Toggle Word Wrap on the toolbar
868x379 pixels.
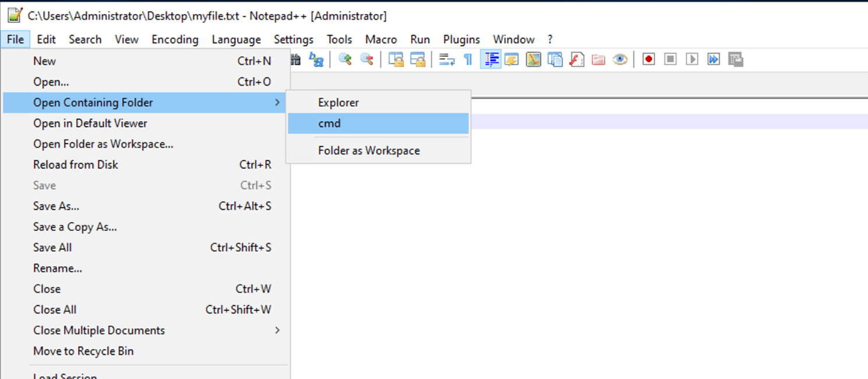click(x=446, y=59)
